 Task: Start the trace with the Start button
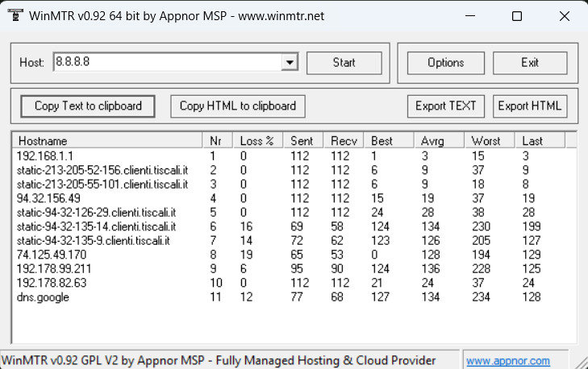(344, 63)
